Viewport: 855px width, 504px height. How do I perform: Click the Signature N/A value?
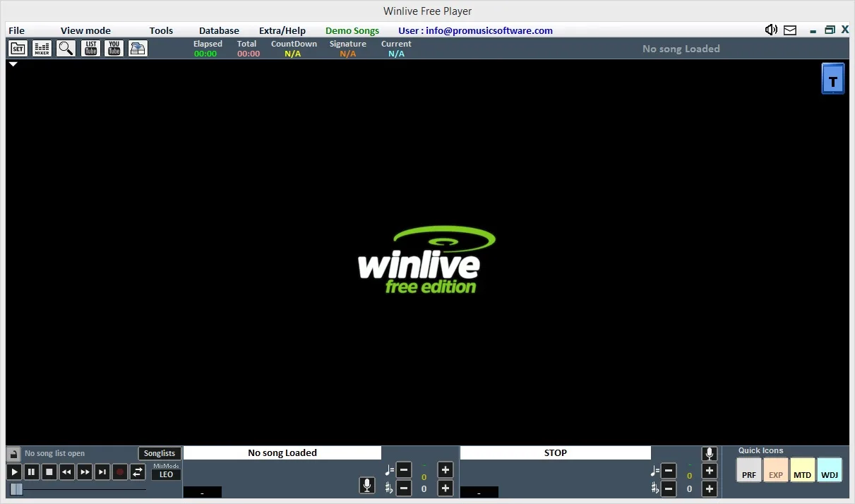[348, 54]
